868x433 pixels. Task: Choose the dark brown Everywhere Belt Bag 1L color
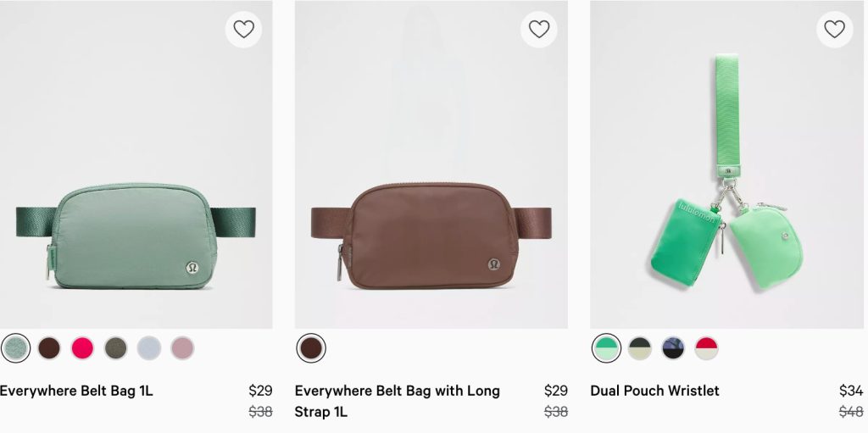coord(49,347)
